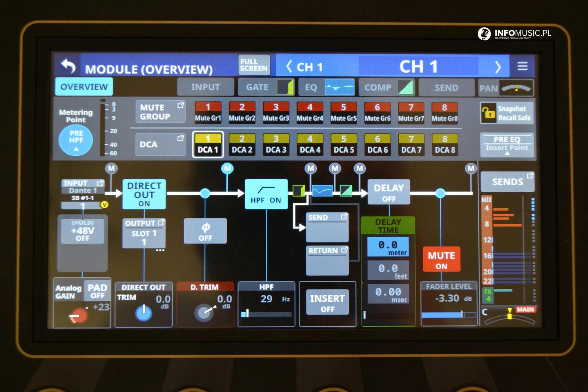The image size is (588, 392).
Task: Expand OUTPUT SLOT 1 more options dots
Action: [160, 251]
